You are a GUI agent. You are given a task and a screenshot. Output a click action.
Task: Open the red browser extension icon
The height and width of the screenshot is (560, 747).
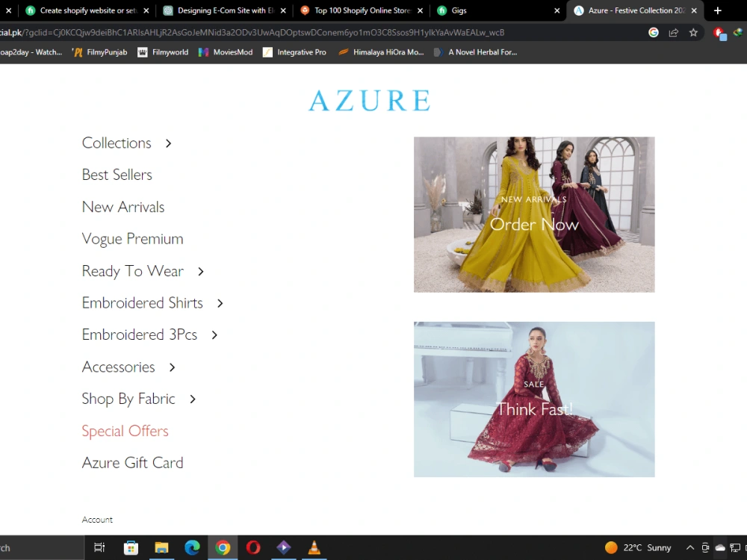719,33
